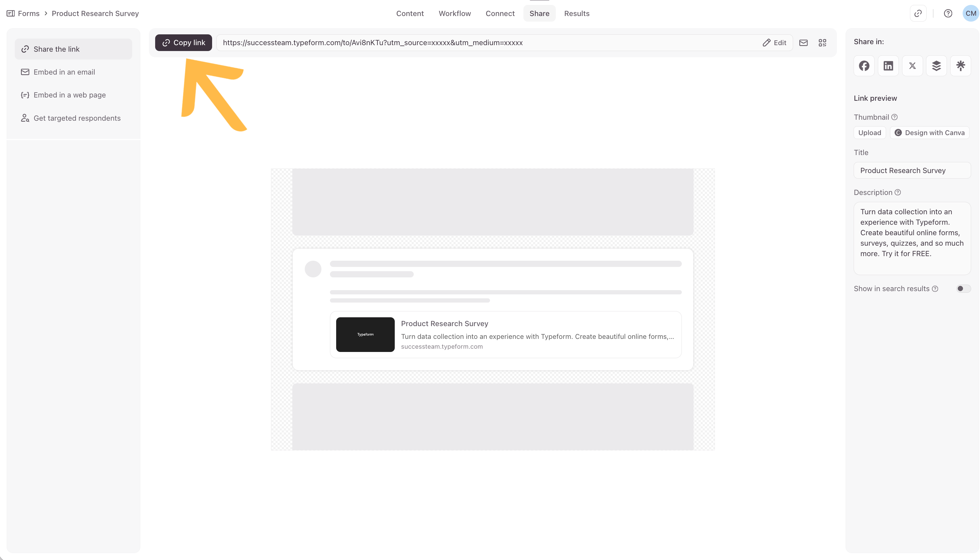Select Get targeted respondents option
Viewport: 980px width, 560px height.
(x=77, y=118)
